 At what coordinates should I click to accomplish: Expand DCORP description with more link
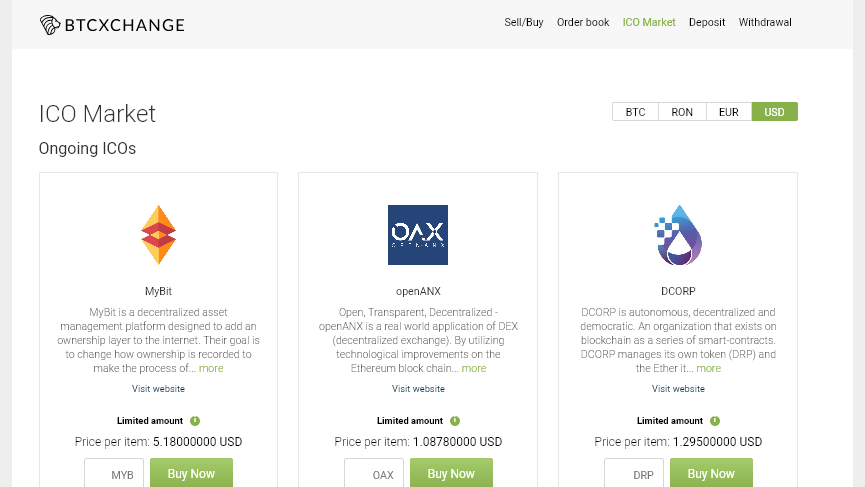(x=708, y=368)
